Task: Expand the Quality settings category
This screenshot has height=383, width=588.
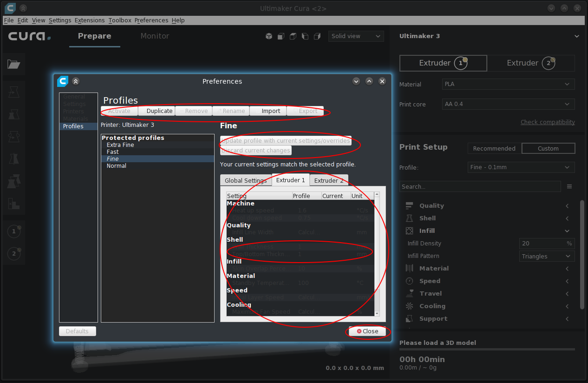Action: click(567, 205)
